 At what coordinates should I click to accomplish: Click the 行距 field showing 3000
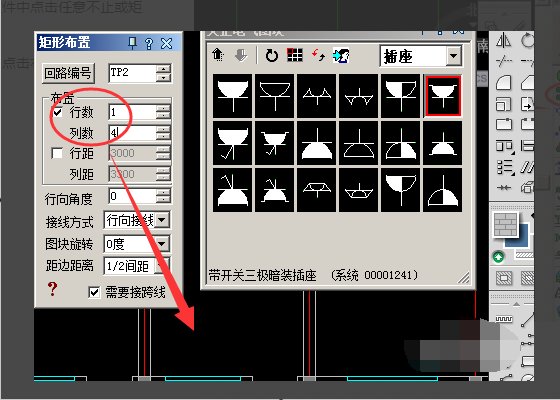(132, 154)
